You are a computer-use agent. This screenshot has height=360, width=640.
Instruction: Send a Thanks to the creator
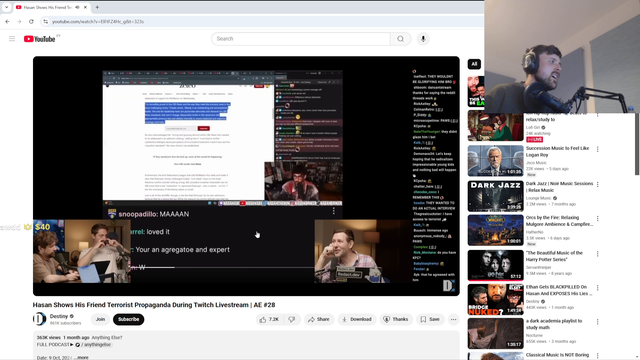(396, 320)
